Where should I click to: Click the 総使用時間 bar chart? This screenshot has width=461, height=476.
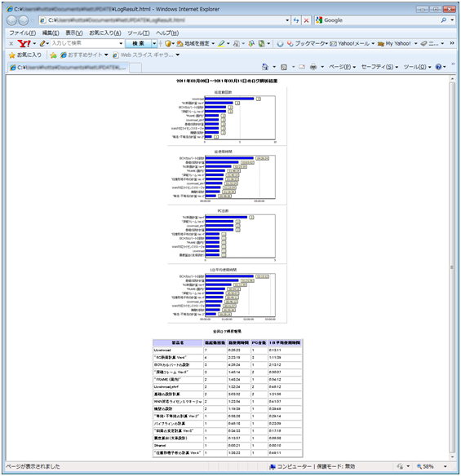(227, 175)
